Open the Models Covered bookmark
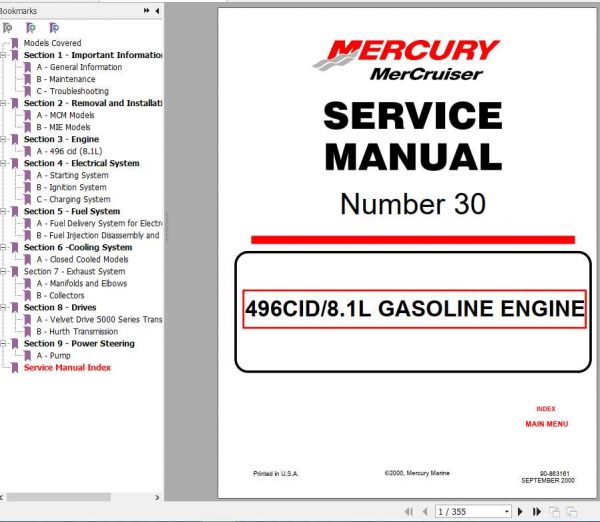 (x=52, y=43)
